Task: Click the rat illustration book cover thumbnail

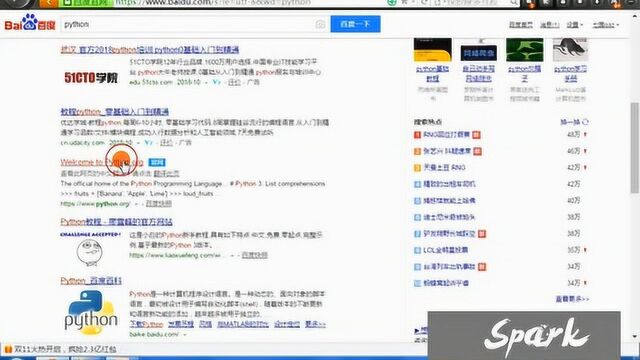Action: point(570,50)
